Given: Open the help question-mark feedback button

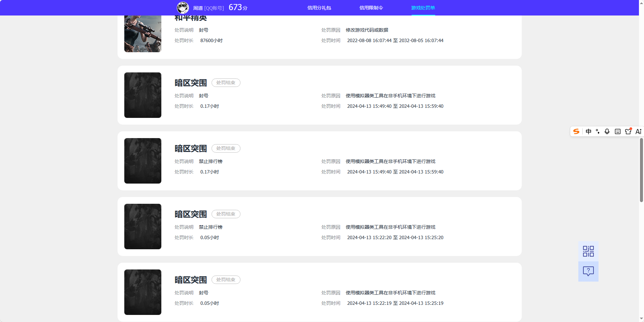Looking at the screenshot, I should [588, 271].
